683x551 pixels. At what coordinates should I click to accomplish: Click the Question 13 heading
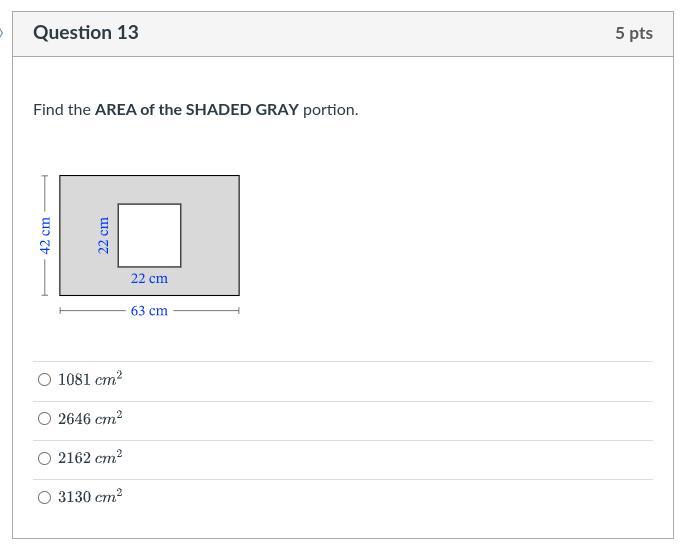coord(86,33)
